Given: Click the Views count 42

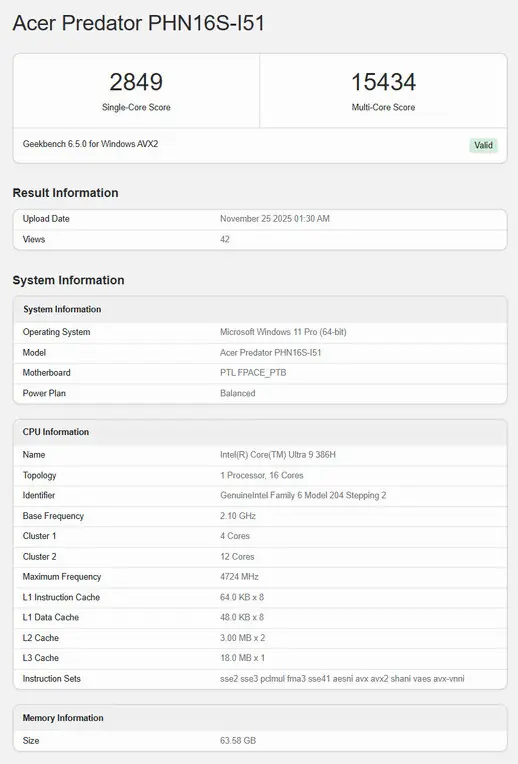Looking at the screenshot, I should point(225,239).
